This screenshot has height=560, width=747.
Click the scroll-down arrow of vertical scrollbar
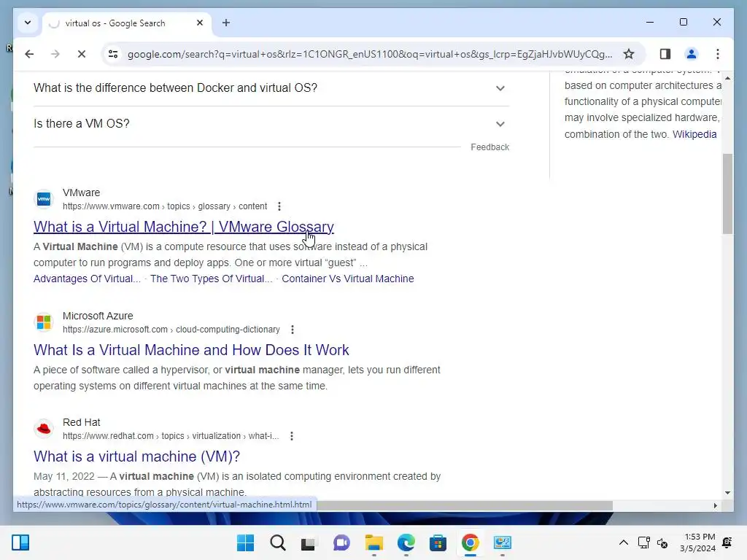pyautogui.click(x=727, y=493)
